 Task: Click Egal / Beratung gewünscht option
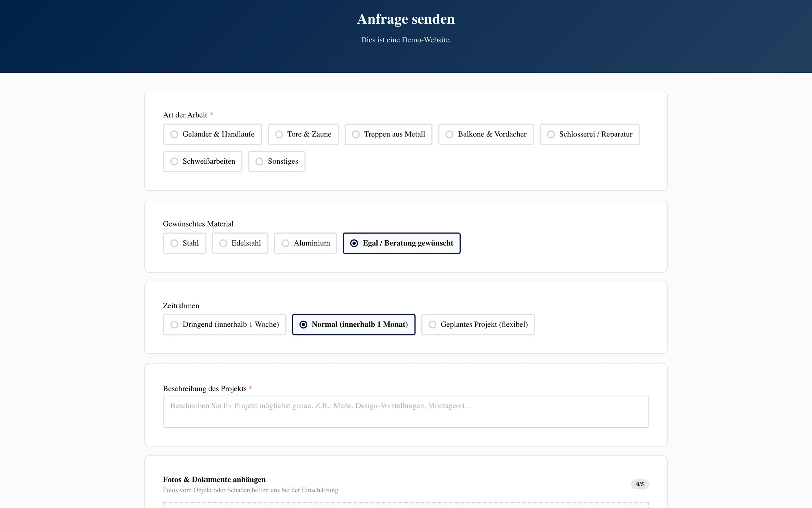tap(401, 243)
